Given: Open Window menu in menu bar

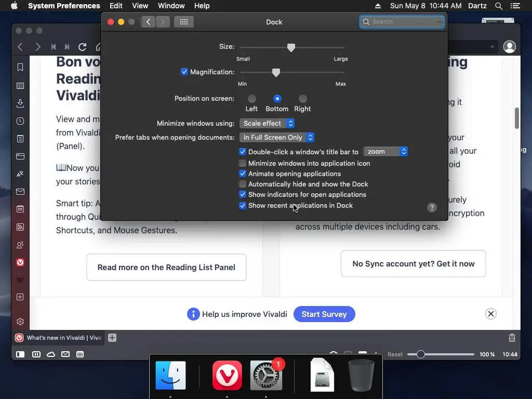Looking at the screenshot, I should [171, 6].
